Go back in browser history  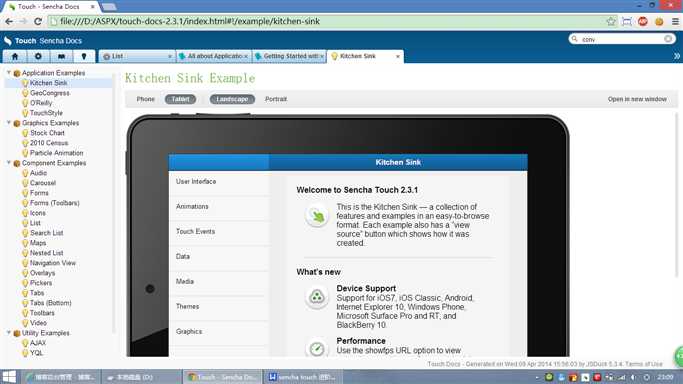9,21
